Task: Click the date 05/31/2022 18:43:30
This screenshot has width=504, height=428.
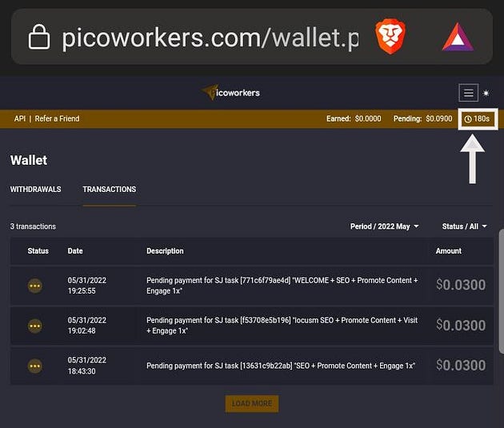Action: [86, 366]
